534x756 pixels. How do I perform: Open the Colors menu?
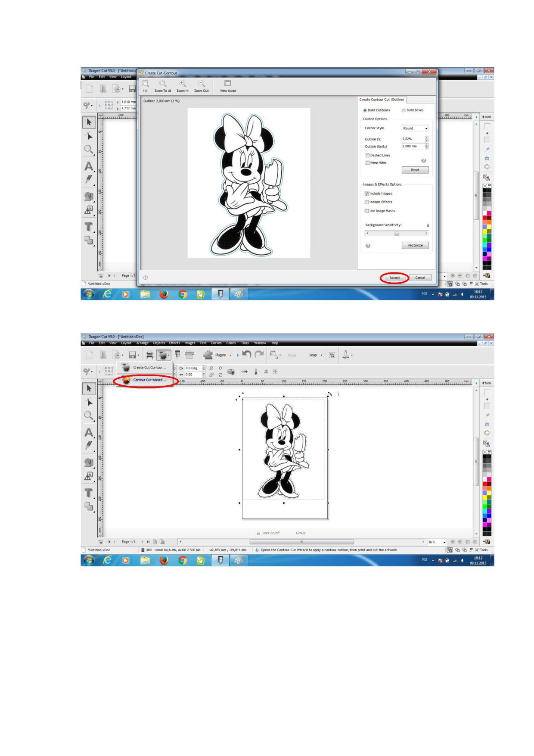coord(231,343)
